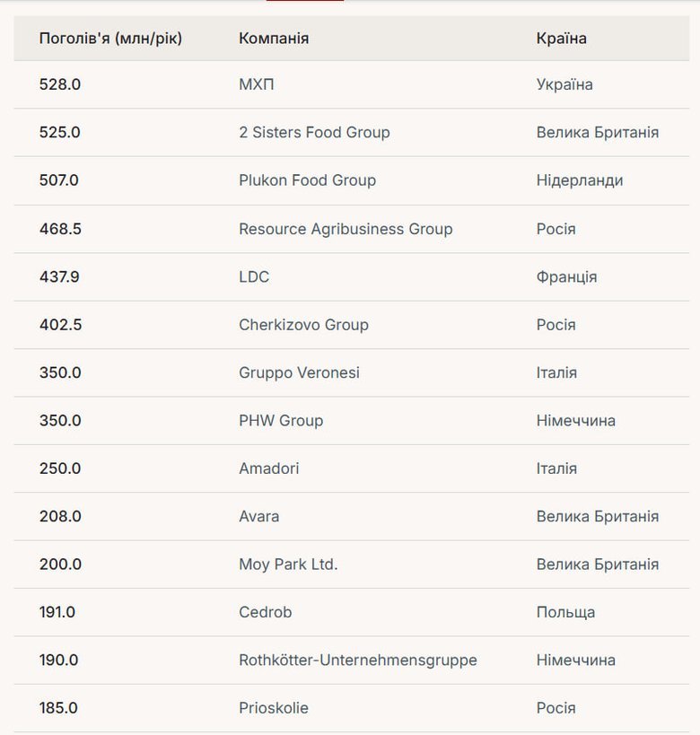This screenshot has height=735, width=700.
Task: Click the Компанія column header
Action: point(274,39)
